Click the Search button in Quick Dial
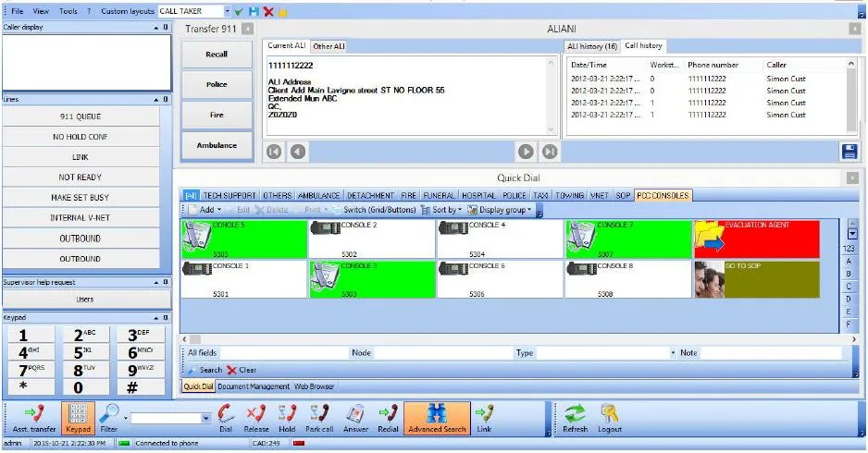868x453 pixels. pyautogui.click(x=205, y=370)
